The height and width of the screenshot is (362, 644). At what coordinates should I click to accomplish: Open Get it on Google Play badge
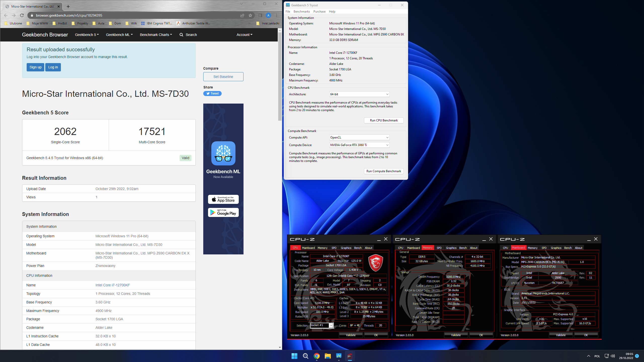pyautogui.click(x=223, y=212)
